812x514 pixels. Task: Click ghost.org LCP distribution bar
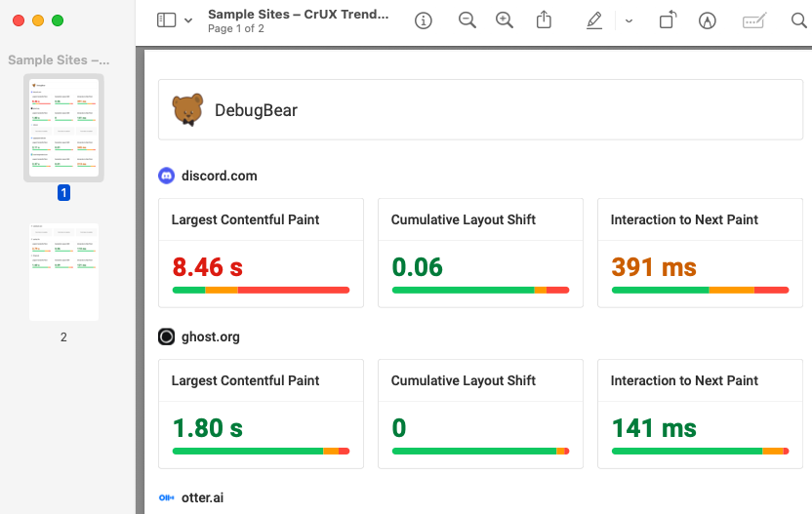pyautogui.click(x=261, y=452)
